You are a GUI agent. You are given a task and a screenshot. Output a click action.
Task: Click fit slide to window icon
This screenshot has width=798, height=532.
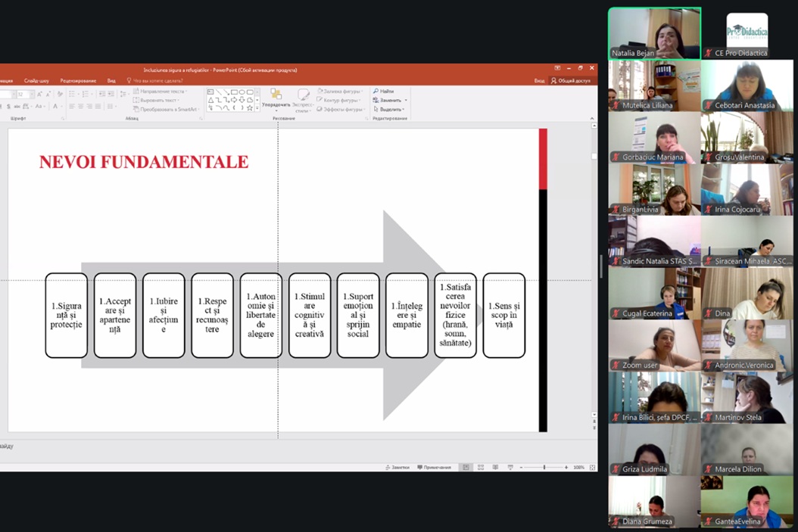(x=591, y=468)
